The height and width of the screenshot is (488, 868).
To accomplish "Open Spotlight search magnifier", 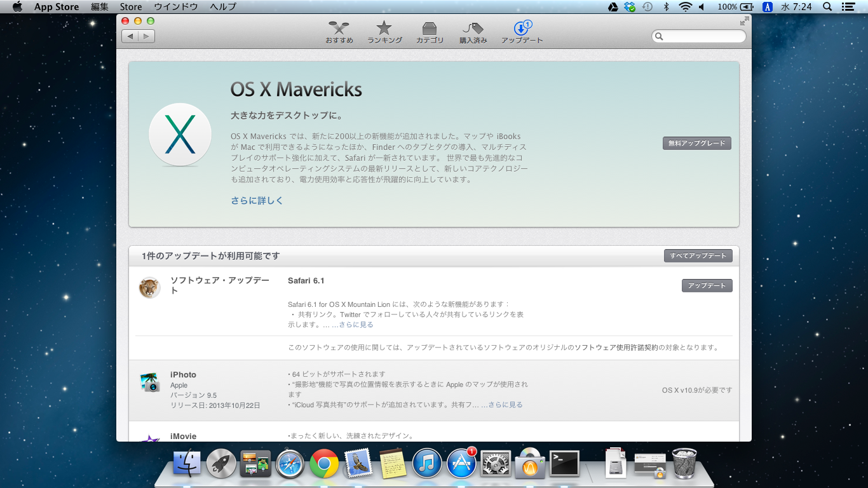I will coord(827,7).
